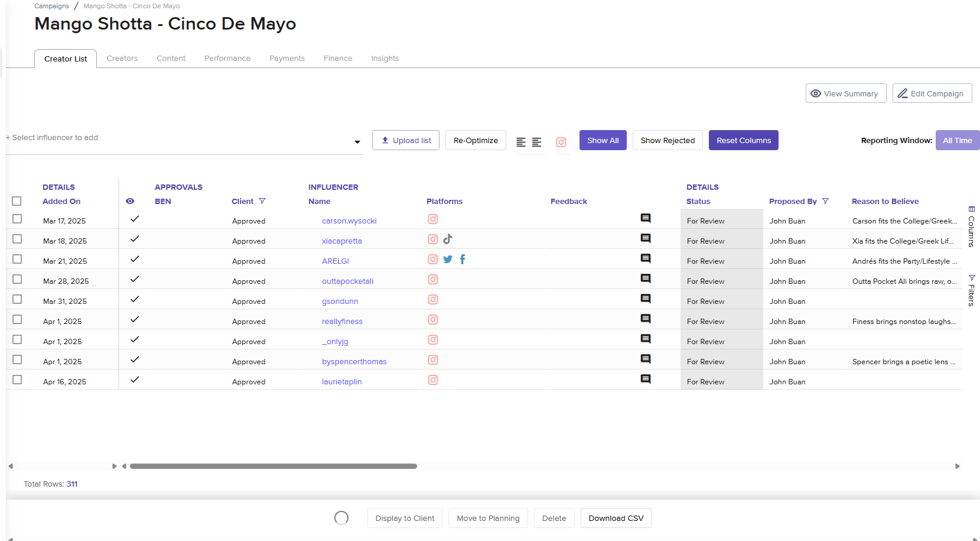Open the byspencerthomas influencer link

pos(354,362)
